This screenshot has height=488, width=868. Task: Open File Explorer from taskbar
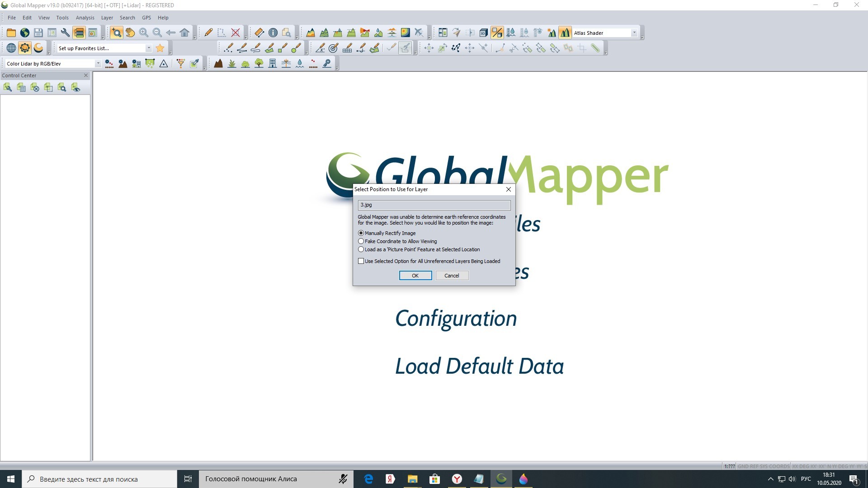(x=412, y=479)
